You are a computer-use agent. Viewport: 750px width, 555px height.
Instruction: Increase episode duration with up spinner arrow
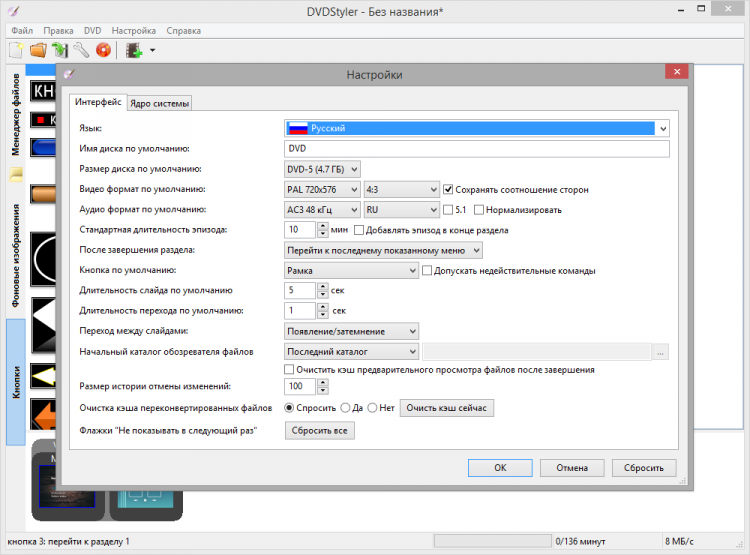[x=323, y=226]
